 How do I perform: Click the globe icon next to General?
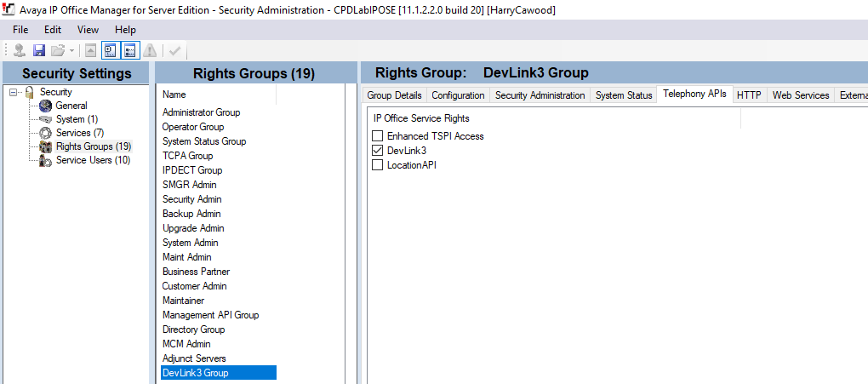[45, 106]
